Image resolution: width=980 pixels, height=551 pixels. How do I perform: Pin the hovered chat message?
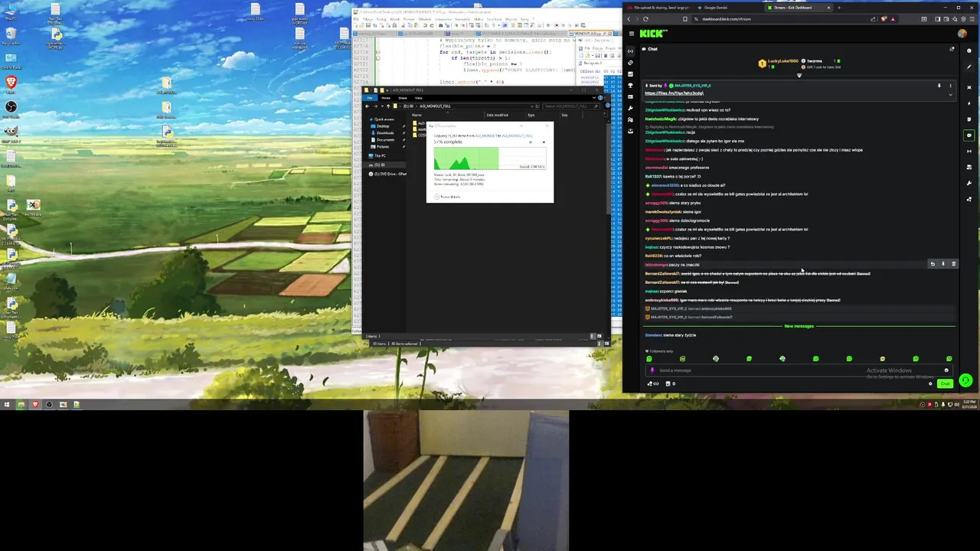(x=943, y=264)
